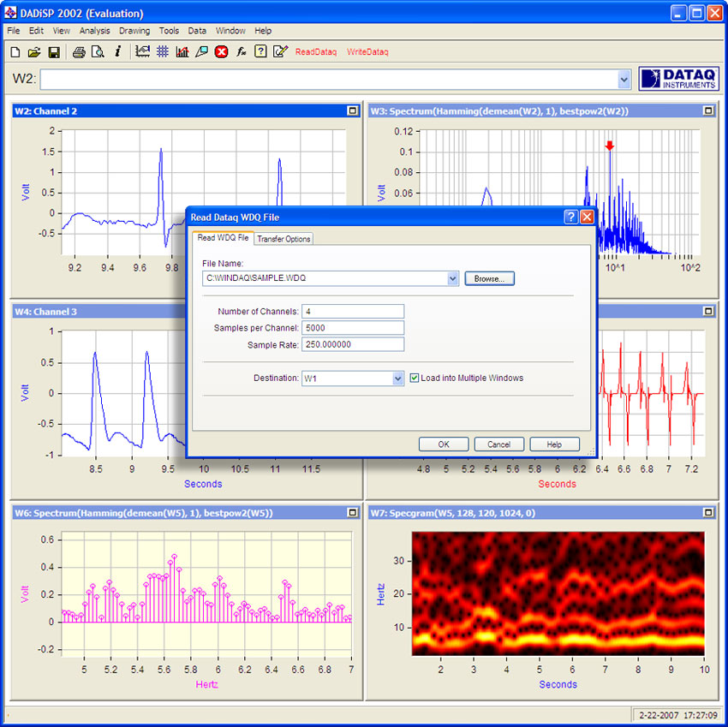This screenshot has width=728, height=727.
Task: Click the DADiSP application icon in title bar
Action: point(10,13)
